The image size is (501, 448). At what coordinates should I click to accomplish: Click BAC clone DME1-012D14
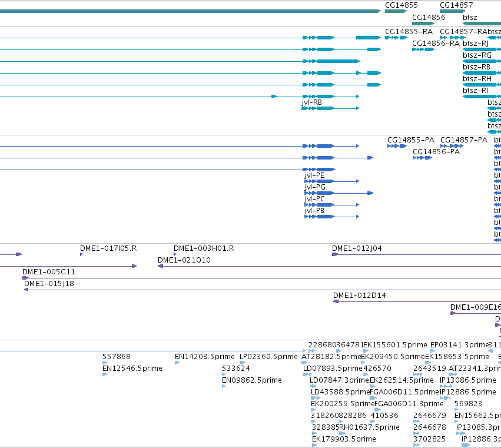(x=417, y=301)
